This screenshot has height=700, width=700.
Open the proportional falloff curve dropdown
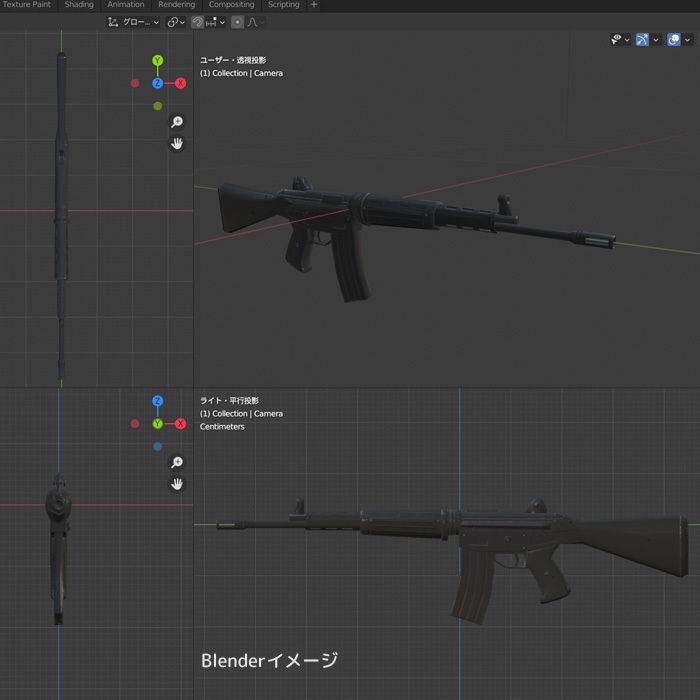click(256, 22)
